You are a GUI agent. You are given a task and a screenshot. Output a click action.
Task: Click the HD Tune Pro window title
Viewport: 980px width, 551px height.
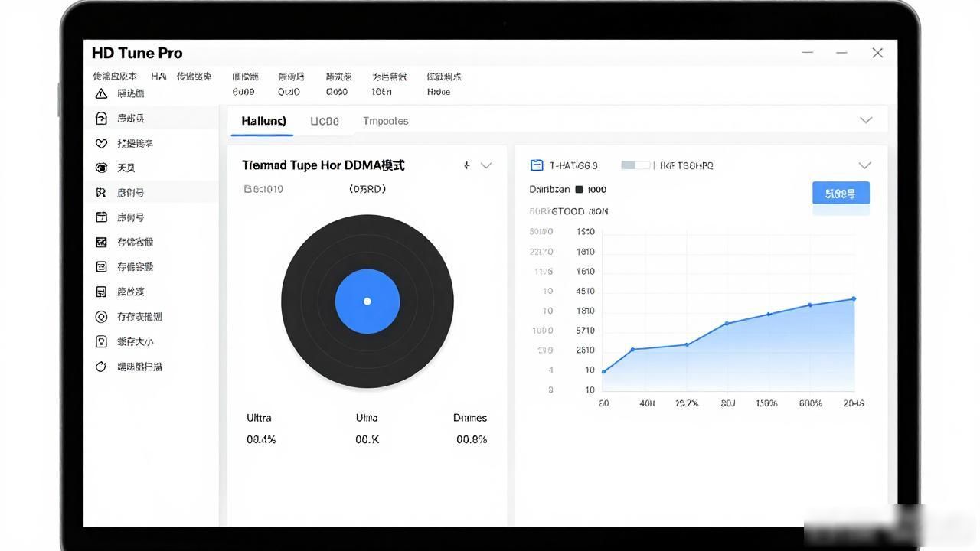point(137,53)
